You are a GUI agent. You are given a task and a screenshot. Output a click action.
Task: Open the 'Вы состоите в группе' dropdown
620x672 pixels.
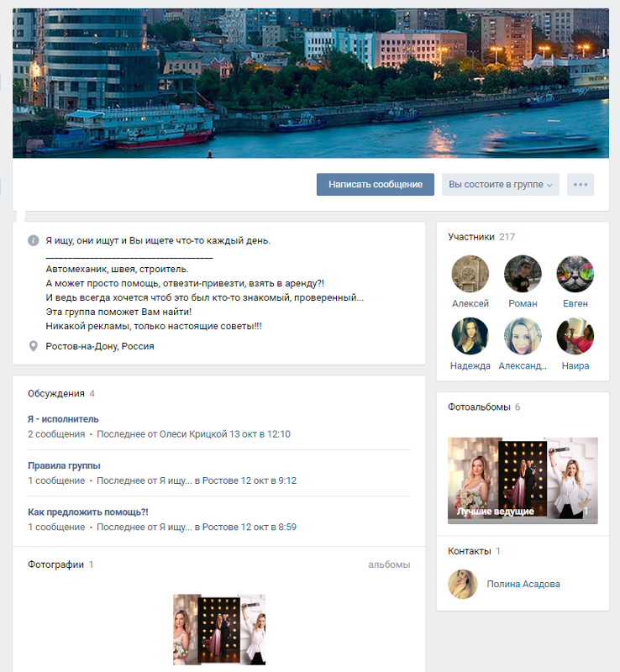pyautogui.click(x=501, y=184)
